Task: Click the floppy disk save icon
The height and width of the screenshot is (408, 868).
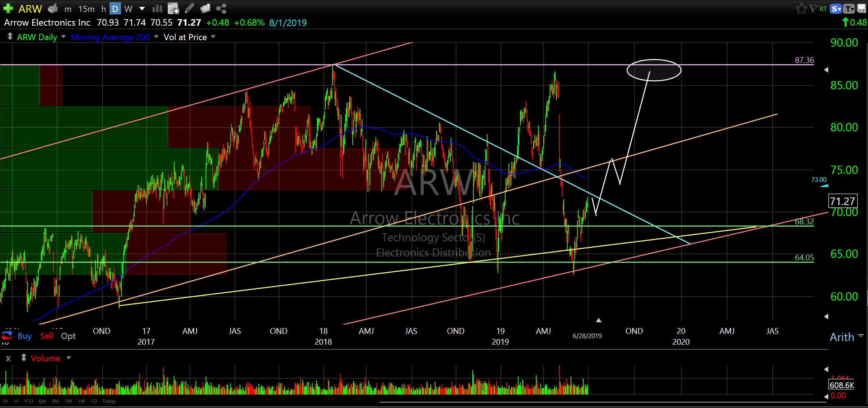Action: coord(862,8)
